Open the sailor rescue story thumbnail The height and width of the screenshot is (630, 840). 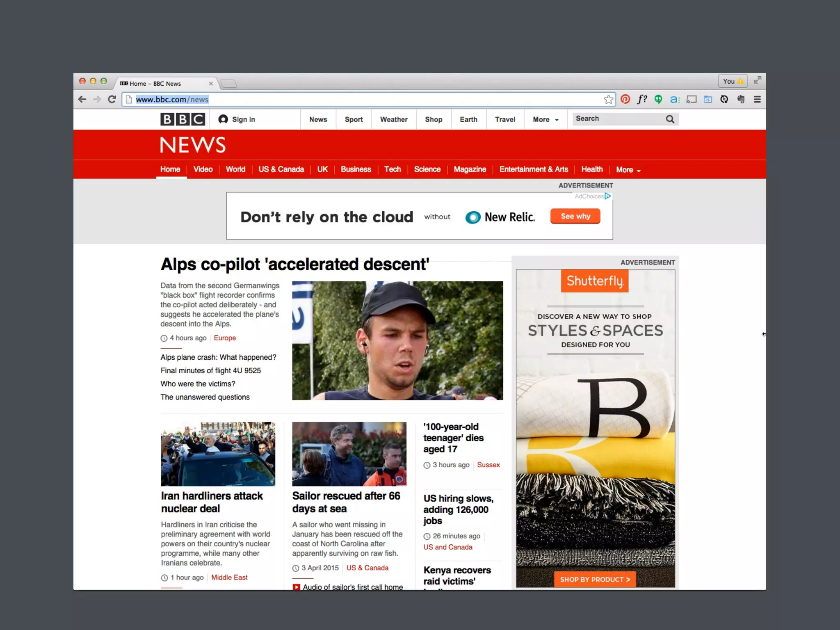click(349, 454)
